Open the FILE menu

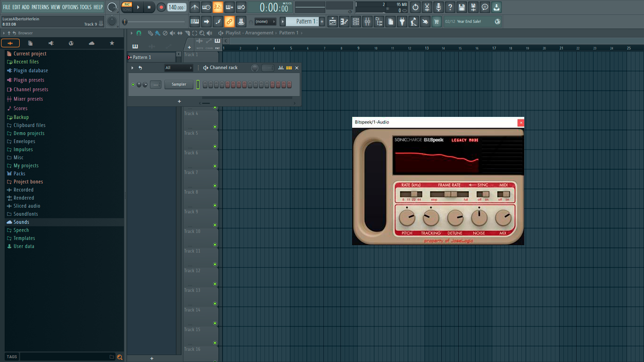pyautogui.click(x=7, y=7)
